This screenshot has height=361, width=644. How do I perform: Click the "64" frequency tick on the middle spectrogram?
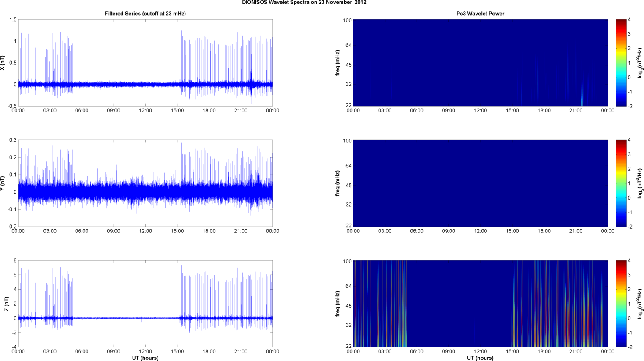[x=348, y=166]
